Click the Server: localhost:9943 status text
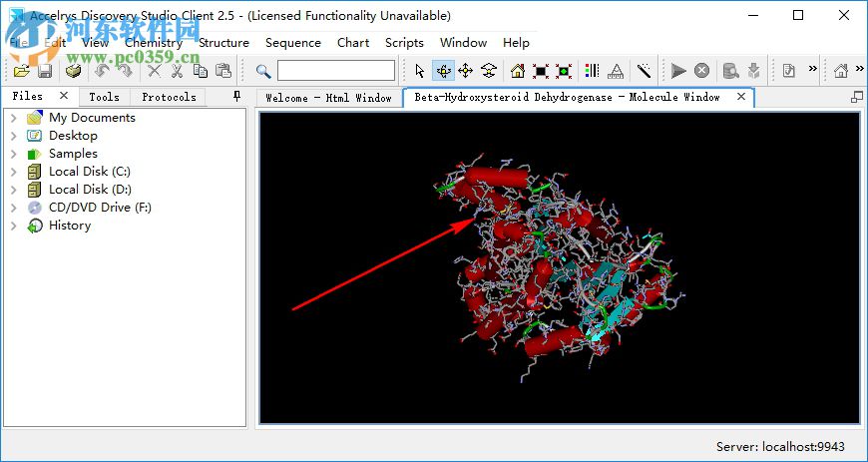The image size is (868, 462). coord(780,446)
